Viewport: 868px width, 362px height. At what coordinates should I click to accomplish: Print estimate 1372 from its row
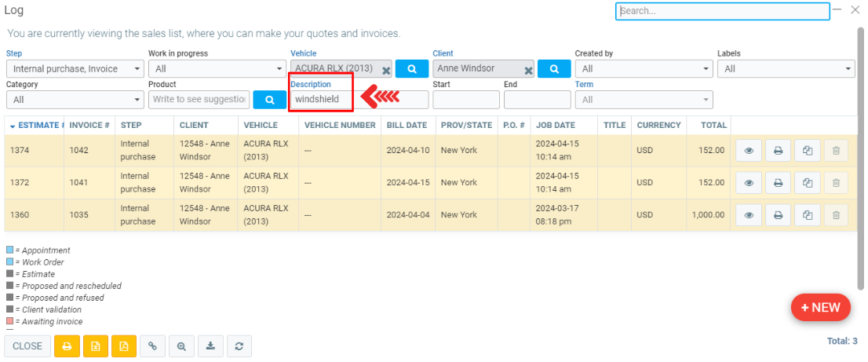click(778, 183)
